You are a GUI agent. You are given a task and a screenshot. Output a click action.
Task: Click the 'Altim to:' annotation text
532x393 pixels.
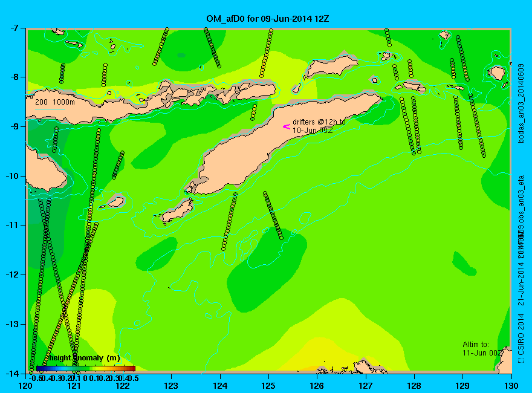(x=476, y=345)
